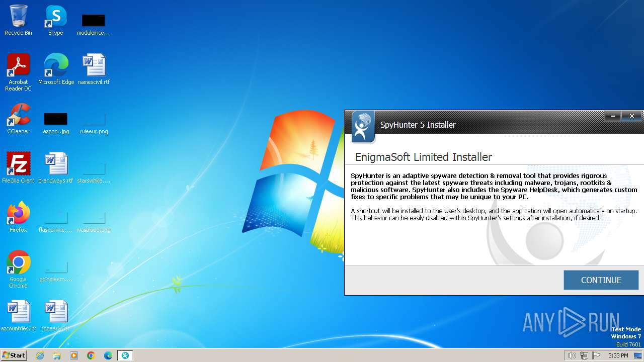
Task: Select the Skype desktop shortcut
Action: point(56,21)
